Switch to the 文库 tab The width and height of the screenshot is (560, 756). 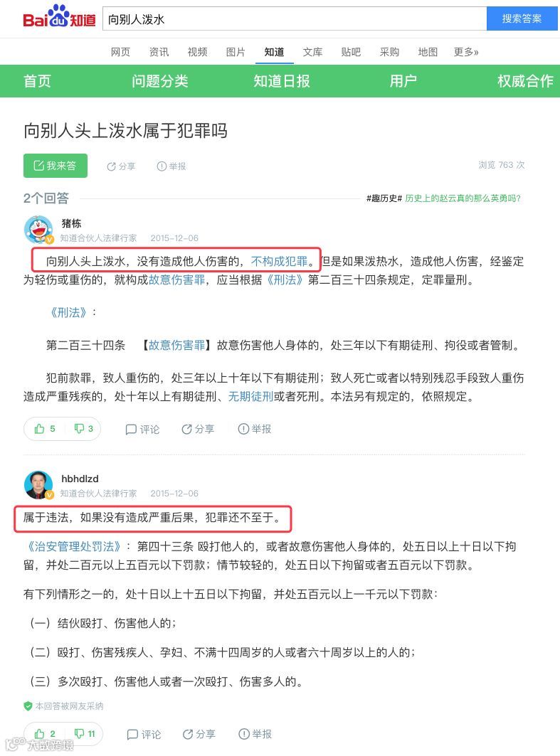tap(312, 52)
